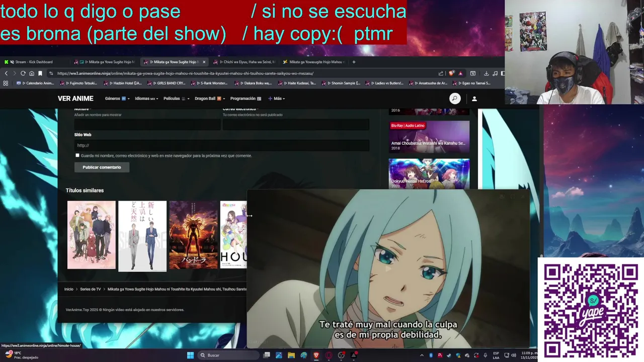Screen dimensions: 644x362
Task: Open the browser downloads icon
Action: (x=486, y=73)
